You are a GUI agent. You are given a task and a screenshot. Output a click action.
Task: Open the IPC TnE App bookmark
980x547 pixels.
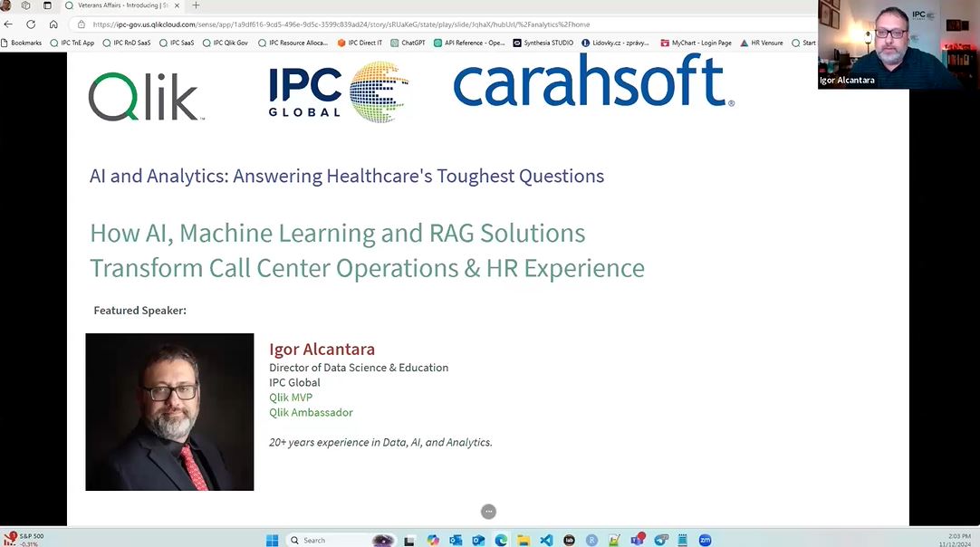point(72,43)
